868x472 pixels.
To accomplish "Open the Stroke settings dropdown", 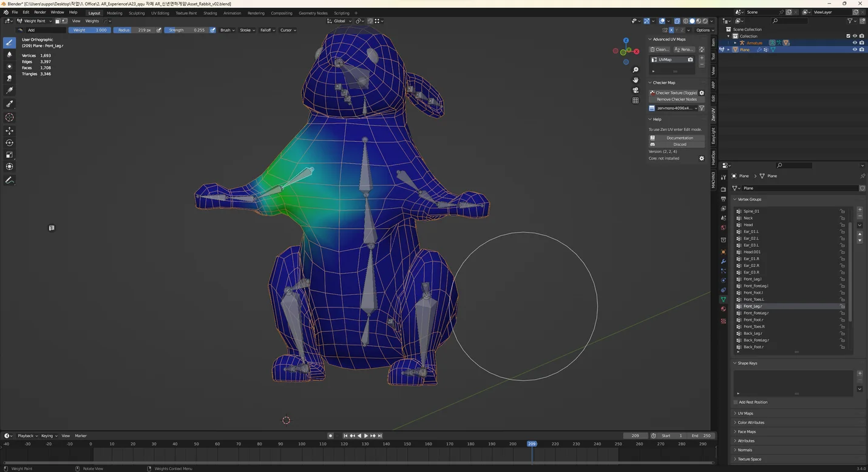I will click(x=247, y=30).
